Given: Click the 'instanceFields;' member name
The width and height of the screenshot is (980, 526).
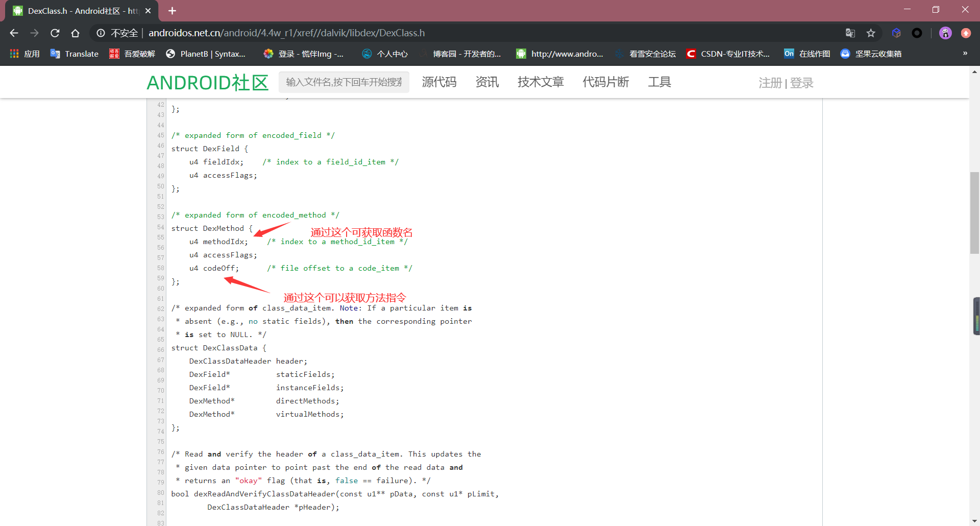Looking at the screenshot, I should pos(310,388).
